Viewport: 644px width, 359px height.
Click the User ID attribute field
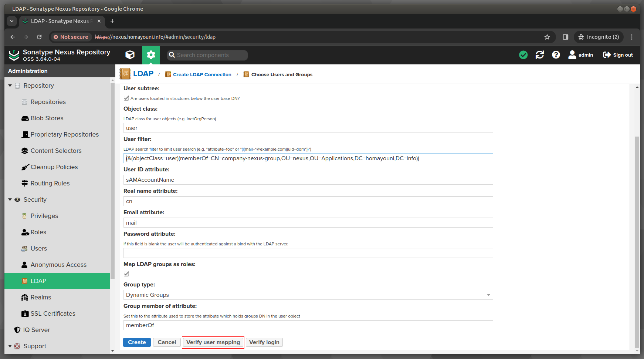coord(308,180)
